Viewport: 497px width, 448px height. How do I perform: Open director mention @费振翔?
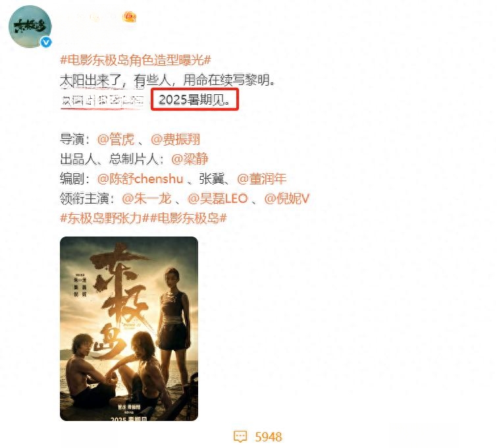[x=175, y=139]
